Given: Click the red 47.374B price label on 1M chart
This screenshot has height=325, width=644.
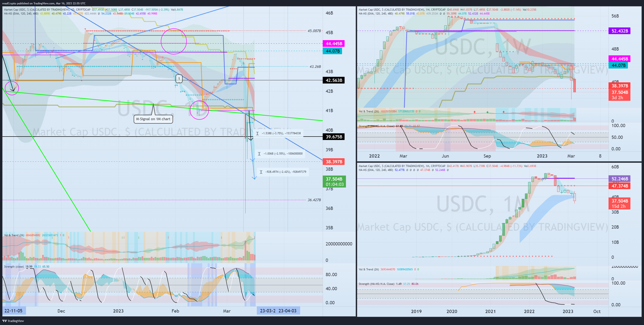Looking at the screenshot, I should 620,186.
